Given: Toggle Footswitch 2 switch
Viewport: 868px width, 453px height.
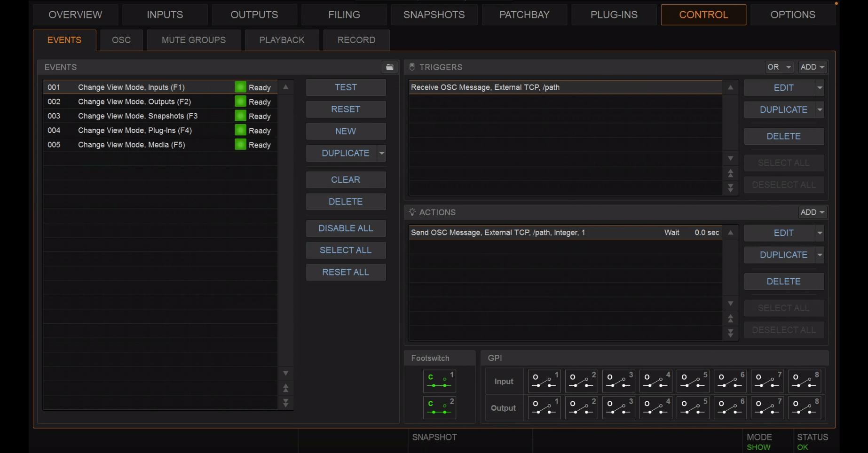Looking at the screenshot, I should pos(440,407).
